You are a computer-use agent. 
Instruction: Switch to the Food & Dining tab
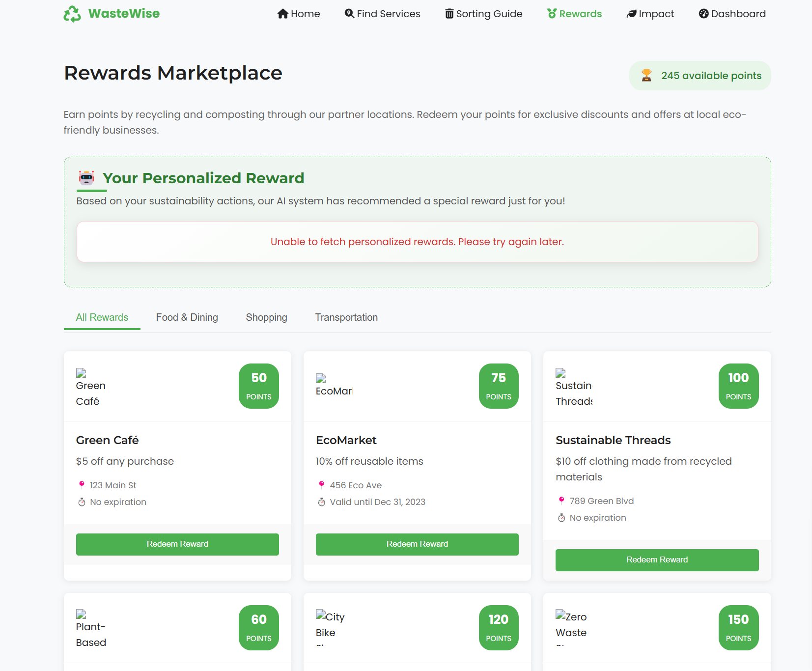[187, 317]
